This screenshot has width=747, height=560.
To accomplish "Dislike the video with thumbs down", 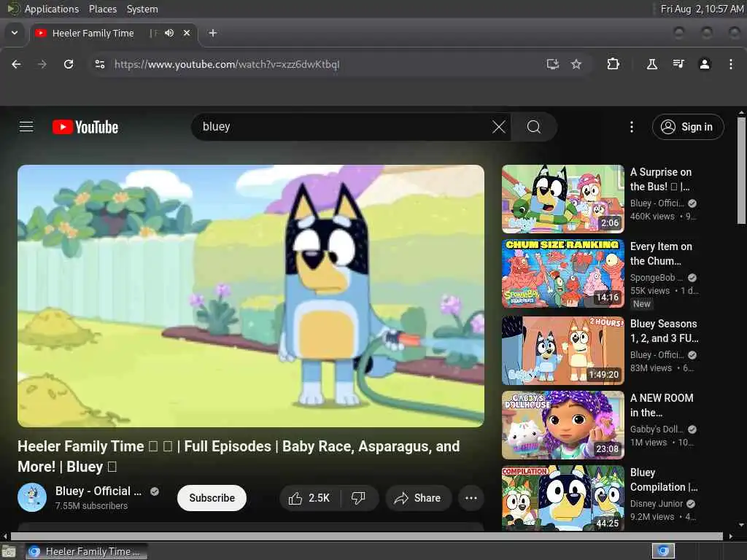I will pyautogui.click(x=358, y=498).
